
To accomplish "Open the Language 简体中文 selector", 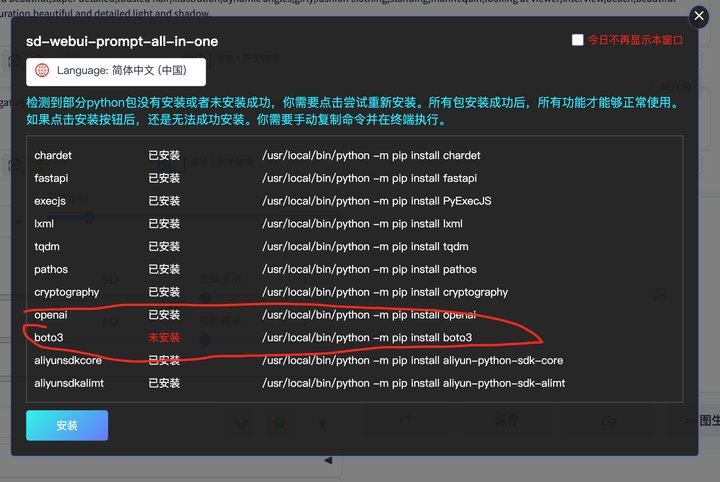I will point(116,71).
